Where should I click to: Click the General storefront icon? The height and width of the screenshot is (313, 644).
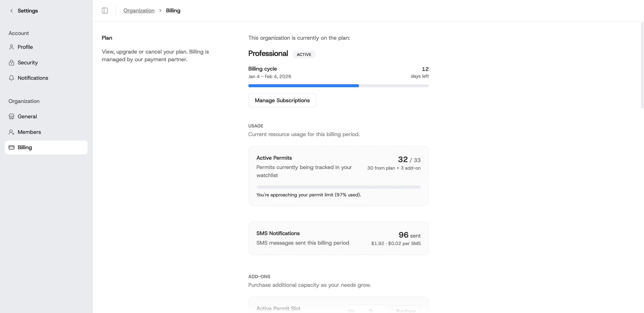(x=12, y=116)
